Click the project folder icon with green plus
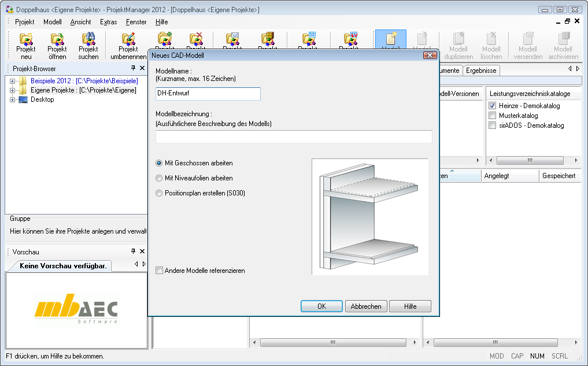The width and height of the screenshot is (588, 366). click(x=165, y=39)
